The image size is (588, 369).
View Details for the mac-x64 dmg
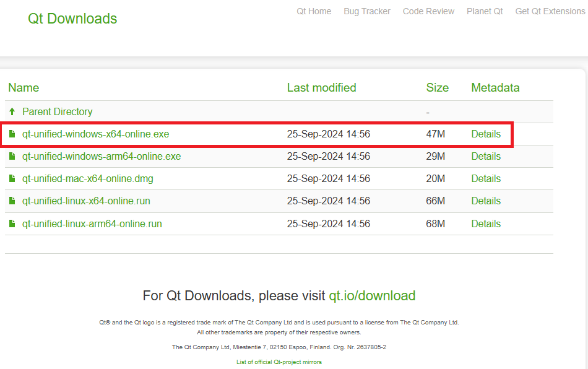[486, 179]
